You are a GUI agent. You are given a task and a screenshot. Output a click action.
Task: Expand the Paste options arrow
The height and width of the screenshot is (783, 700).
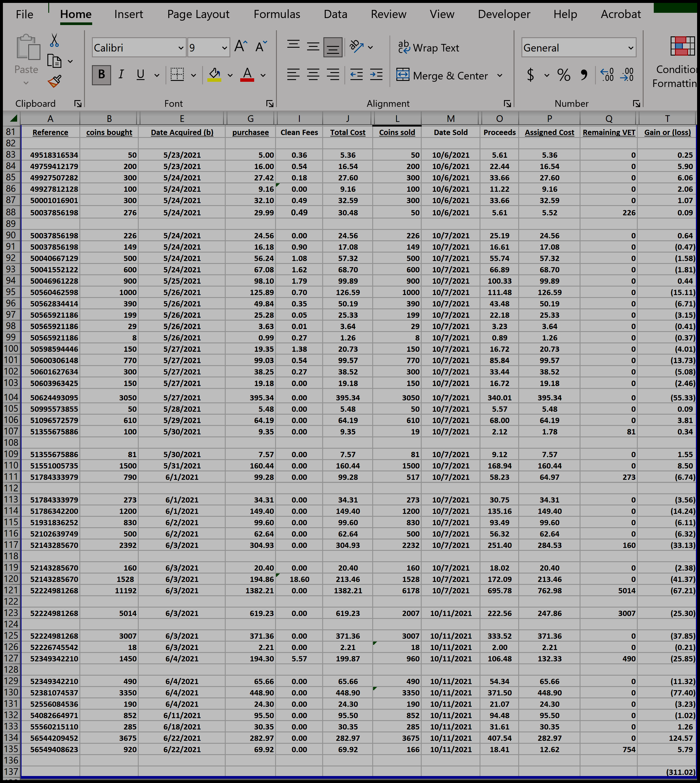pos(26,83)
